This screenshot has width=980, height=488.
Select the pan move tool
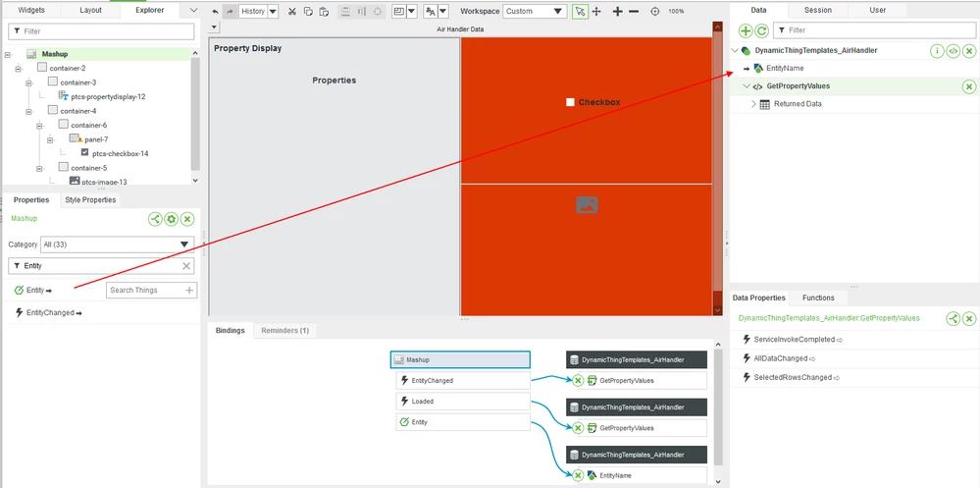click(596, 11)
